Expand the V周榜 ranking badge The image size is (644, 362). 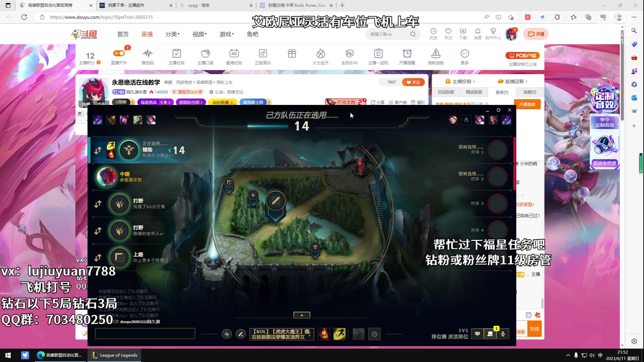click(123, 102)
